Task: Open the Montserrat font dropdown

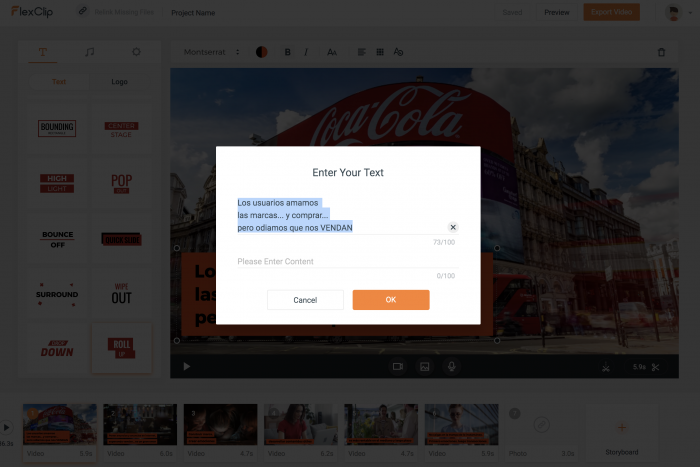Action: click(x=211, y=52)
